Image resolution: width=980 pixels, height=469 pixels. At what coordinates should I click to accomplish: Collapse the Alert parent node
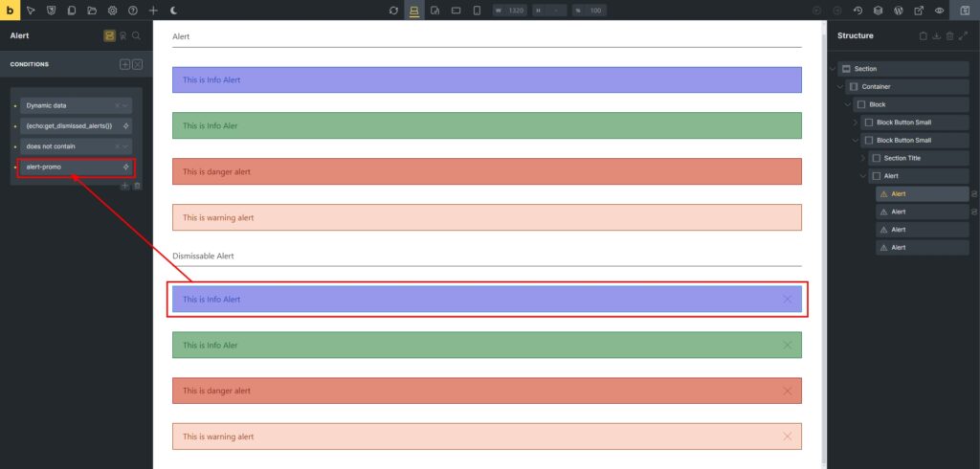[x=863, y=176]
